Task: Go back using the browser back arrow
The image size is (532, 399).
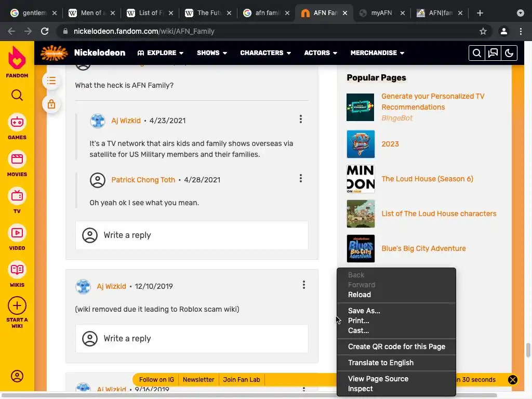Action: coord(11,31)
